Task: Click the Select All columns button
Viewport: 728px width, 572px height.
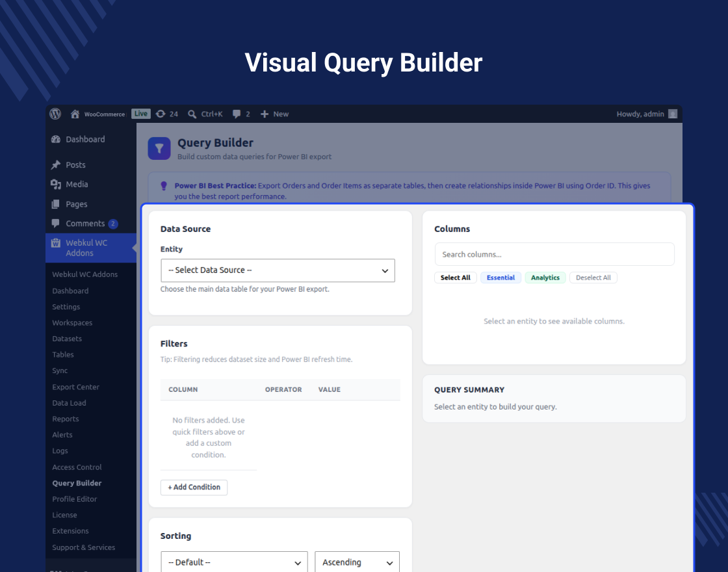Action: coord(456,278)
